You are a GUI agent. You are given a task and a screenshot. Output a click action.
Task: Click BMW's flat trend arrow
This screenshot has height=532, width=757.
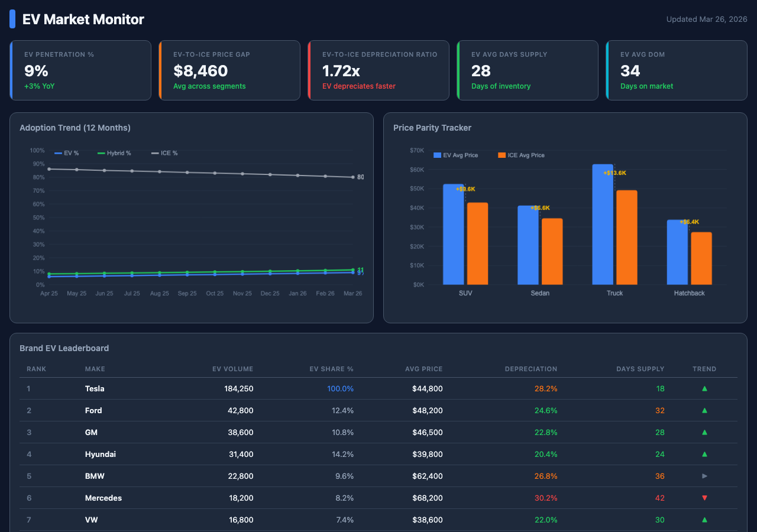click(704, 476)
